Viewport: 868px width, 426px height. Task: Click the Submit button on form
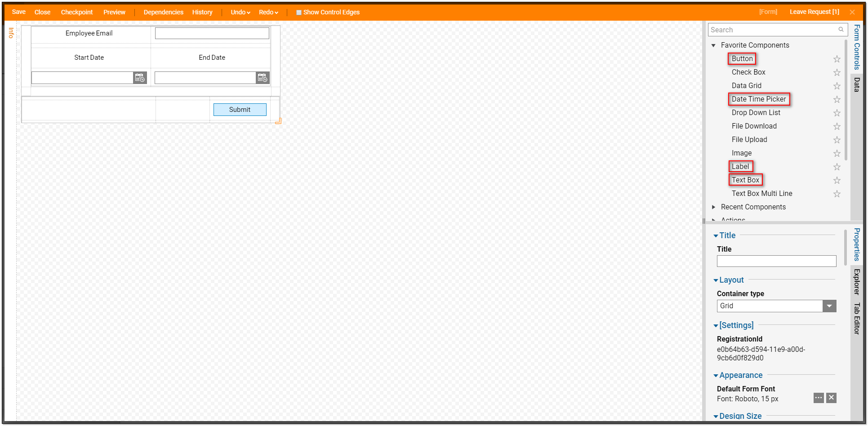(240, 110)
